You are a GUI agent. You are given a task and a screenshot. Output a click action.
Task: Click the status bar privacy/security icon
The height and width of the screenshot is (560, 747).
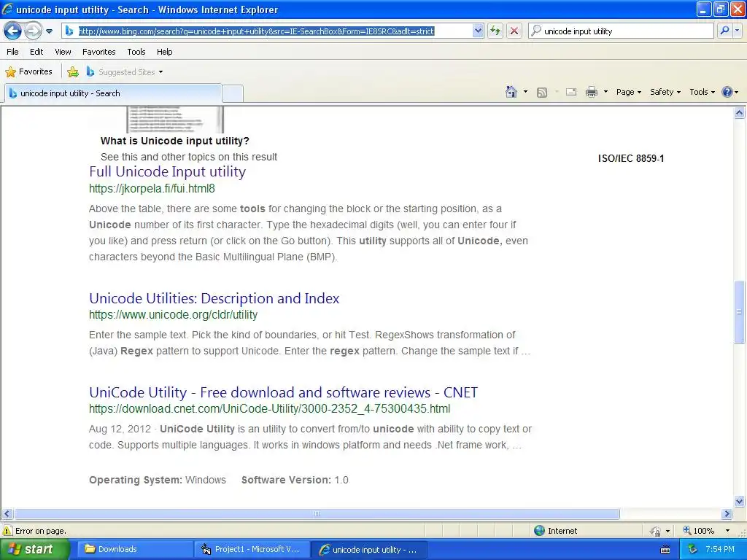655,531
